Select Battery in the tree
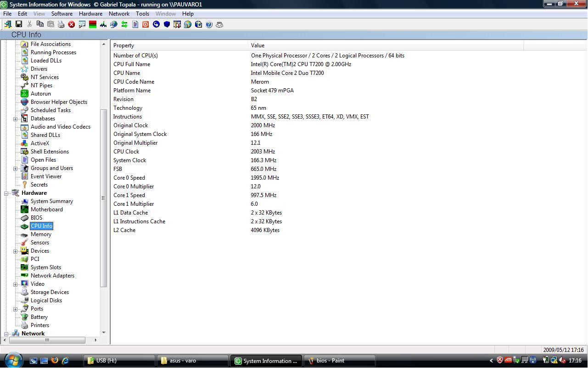 [x=39, y=317]
